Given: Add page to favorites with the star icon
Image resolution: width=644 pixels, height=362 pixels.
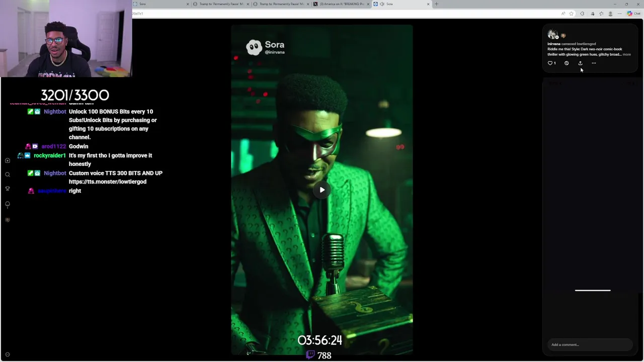Looking at the screenshot, I should tap(571, 14).
